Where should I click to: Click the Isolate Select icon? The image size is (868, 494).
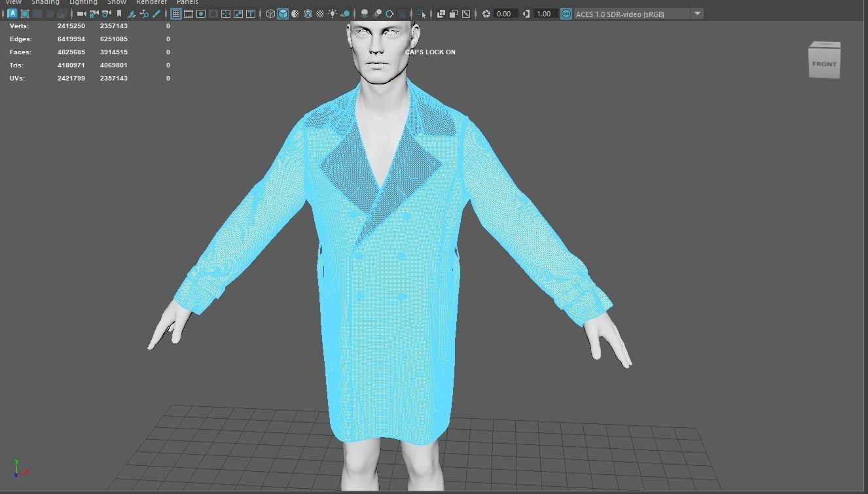click(422, 14)
